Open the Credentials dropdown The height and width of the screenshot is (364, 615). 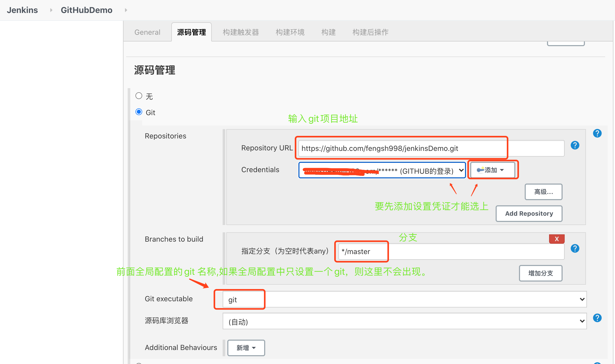pos(382,170)
